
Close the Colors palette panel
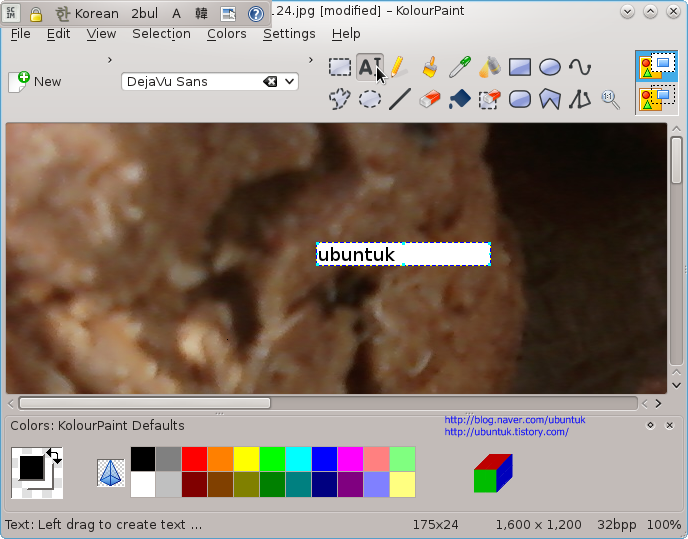coord(670,425)
